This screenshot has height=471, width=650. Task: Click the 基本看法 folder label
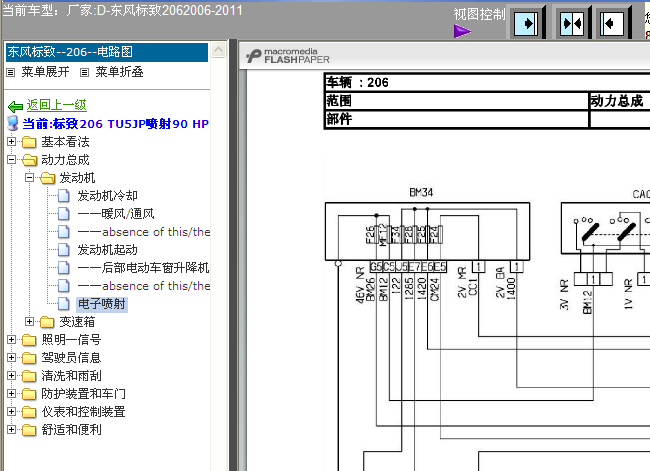65,142
